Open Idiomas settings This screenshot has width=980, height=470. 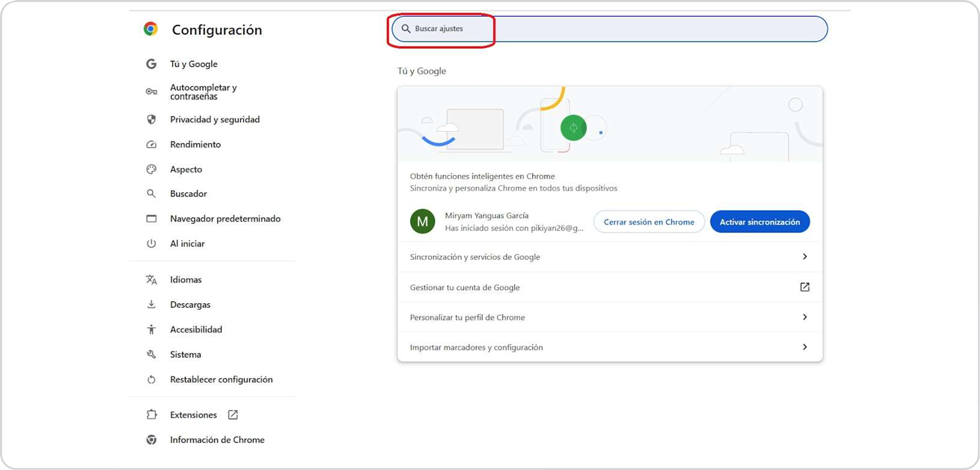click(186, 280)
